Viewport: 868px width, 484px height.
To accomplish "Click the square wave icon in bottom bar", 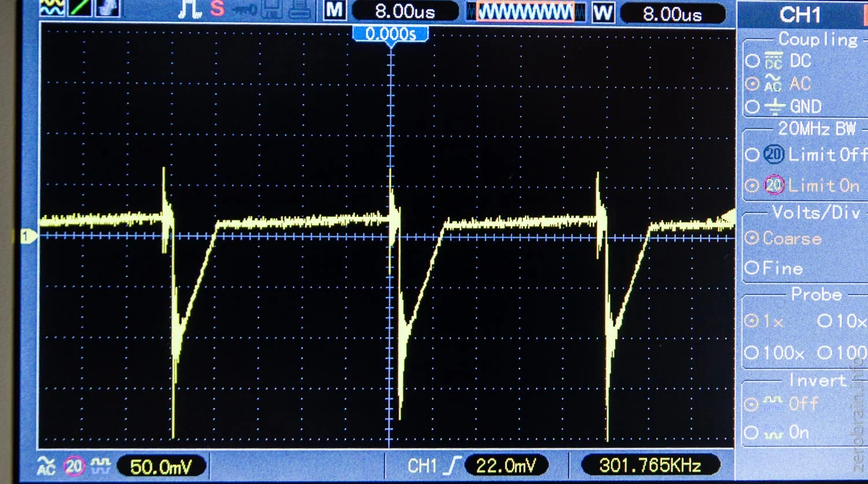I will (x=101, y=465).
